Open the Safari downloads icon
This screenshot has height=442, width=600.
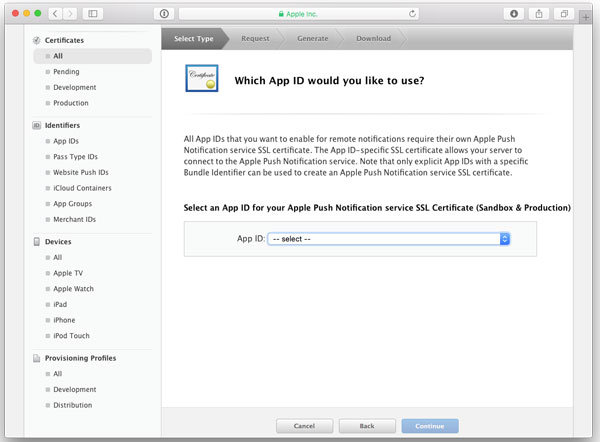(x=515, y=14)
